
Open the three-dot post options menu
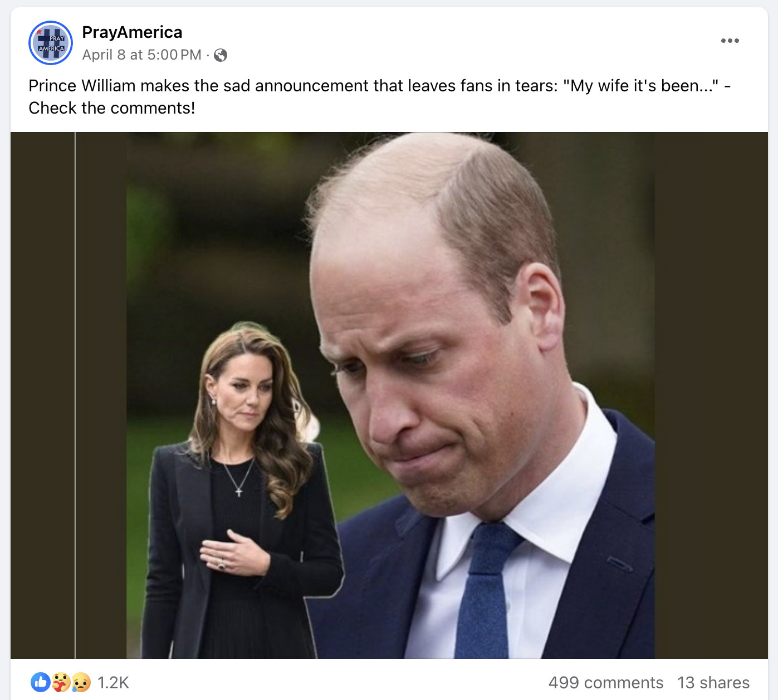coord(730,41)
